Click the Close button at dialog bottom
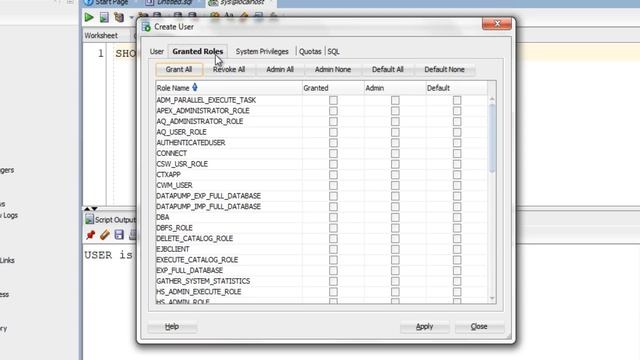The image size is (640, 360). 479,327
